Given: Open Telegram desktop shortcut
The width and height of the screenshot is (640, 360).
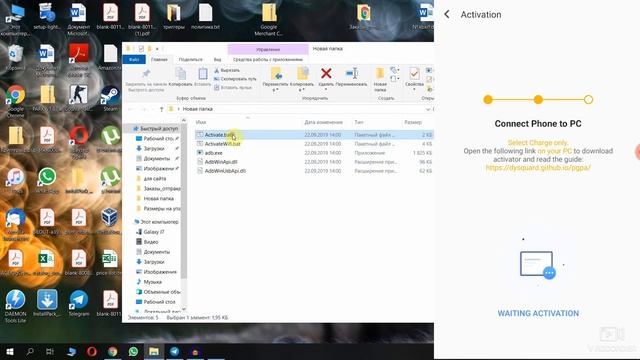Looking at the screenshot, I should point(78,303).
